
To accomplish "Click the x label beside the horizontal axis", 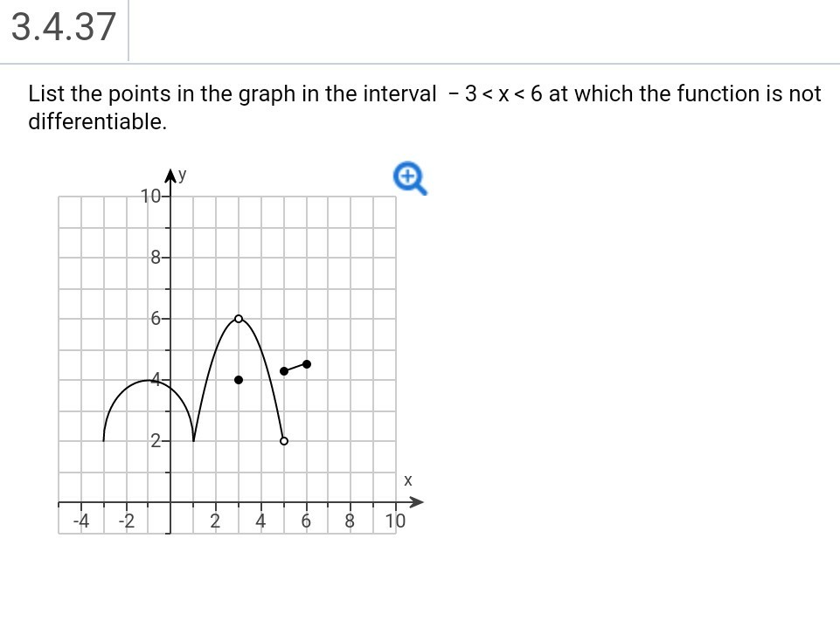I will tap(407, 480).
